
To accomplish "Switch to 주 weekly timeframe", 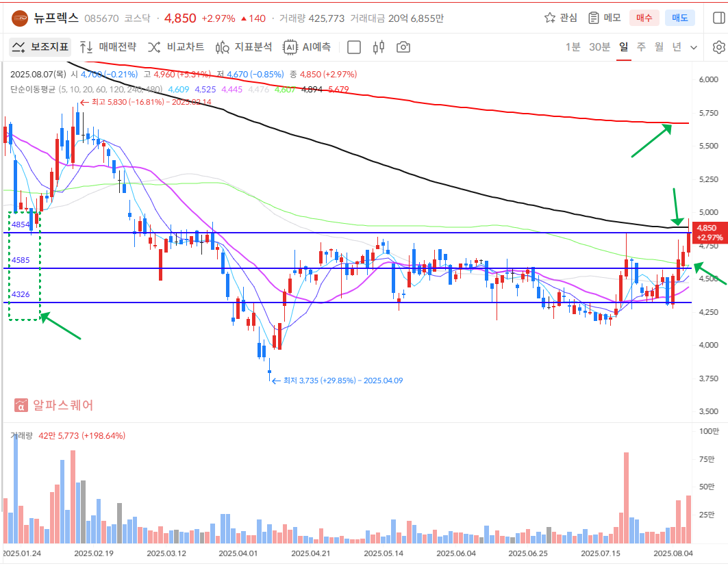I will [641, 47].
